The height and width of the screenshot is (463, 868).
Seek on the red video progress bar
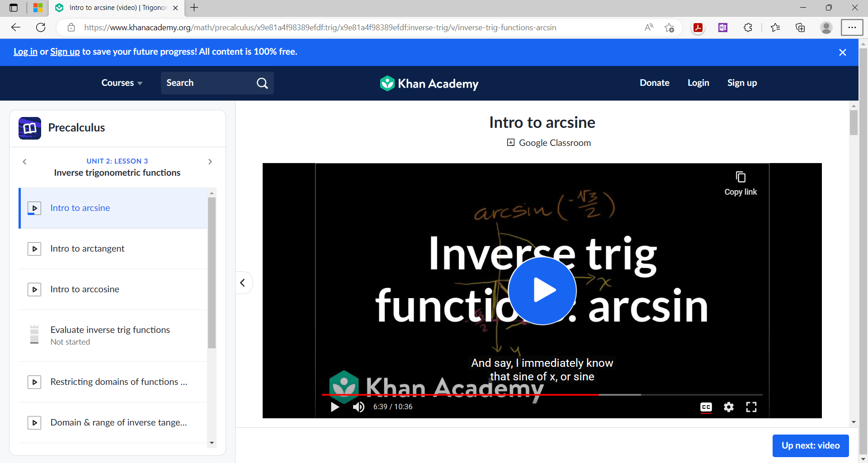coord(460,395)
